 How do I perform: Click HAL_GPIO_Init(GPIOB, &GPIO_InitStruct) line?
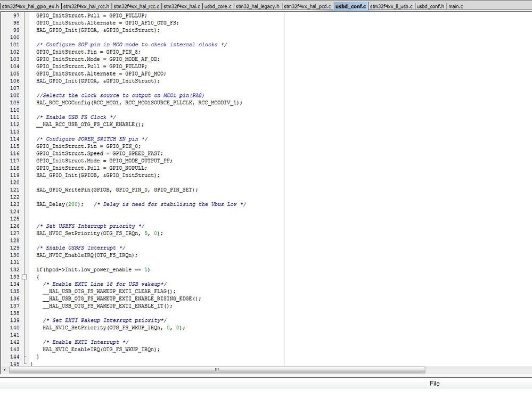pos(97,175)
